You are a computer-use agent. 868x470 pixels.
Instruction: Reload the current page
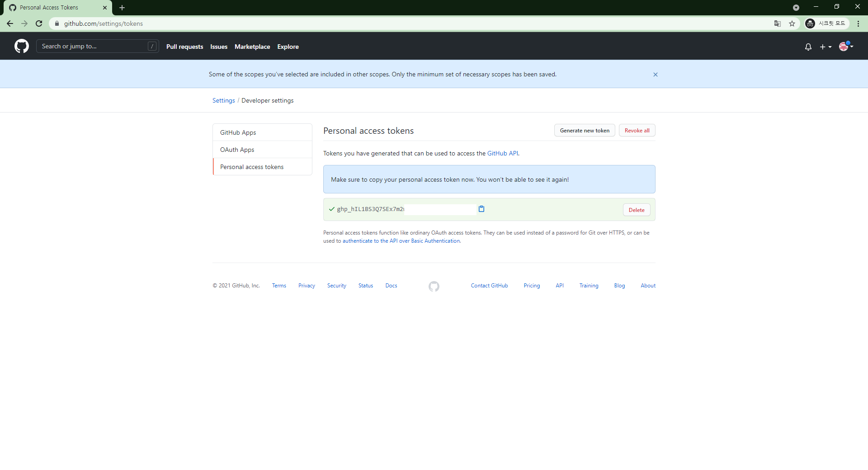39,23
